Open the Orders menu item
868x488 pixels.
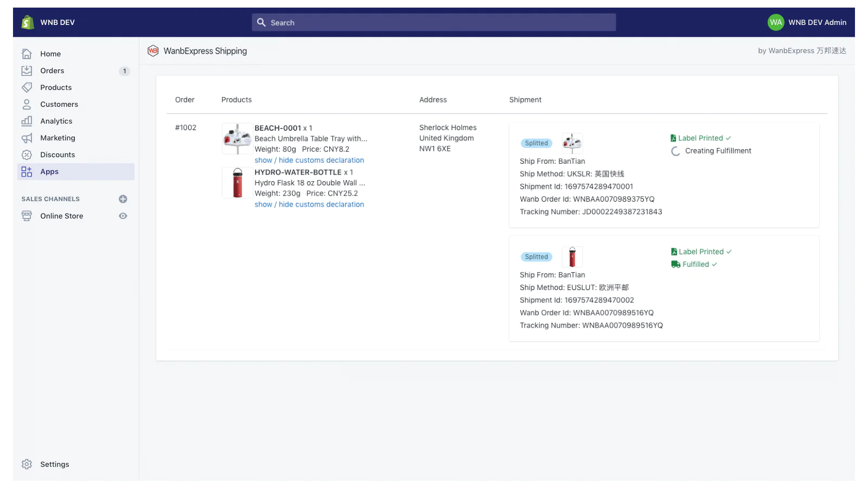pos(76,70)
